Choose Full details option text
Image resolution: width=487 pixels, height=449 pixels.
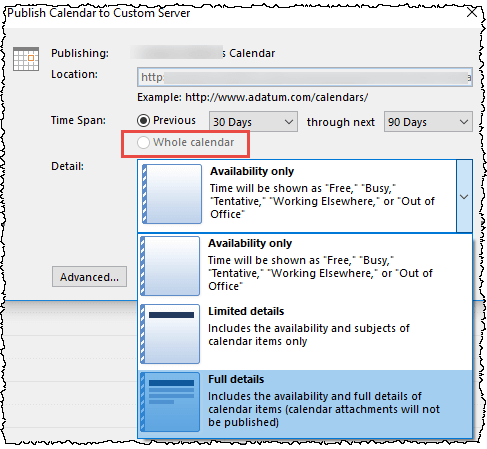click(x=236, y=379)
